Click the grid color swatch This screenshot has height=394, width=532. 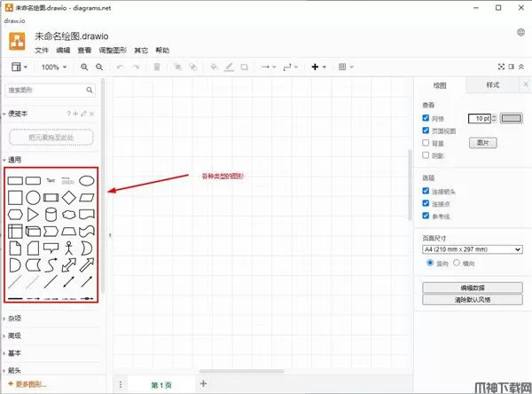(513, 118)
